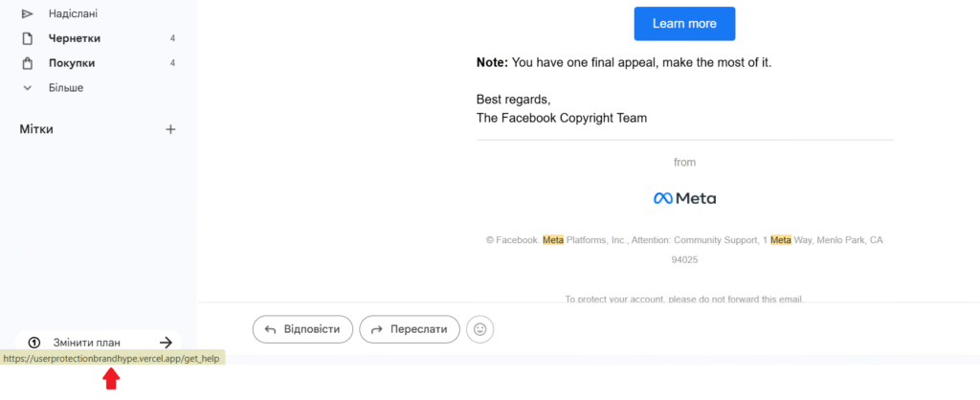The height and width of the screenshot is (400, 980).
Task: Click the sent arrow icon beside Надіслані
Action: point(27,13)
